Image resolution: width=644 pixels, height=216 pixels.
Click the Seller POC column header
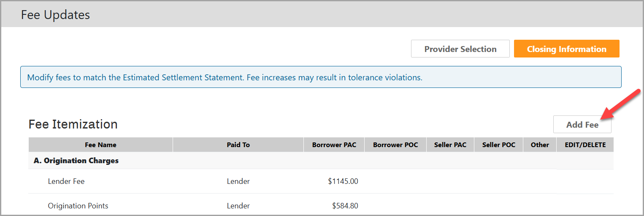499,145
